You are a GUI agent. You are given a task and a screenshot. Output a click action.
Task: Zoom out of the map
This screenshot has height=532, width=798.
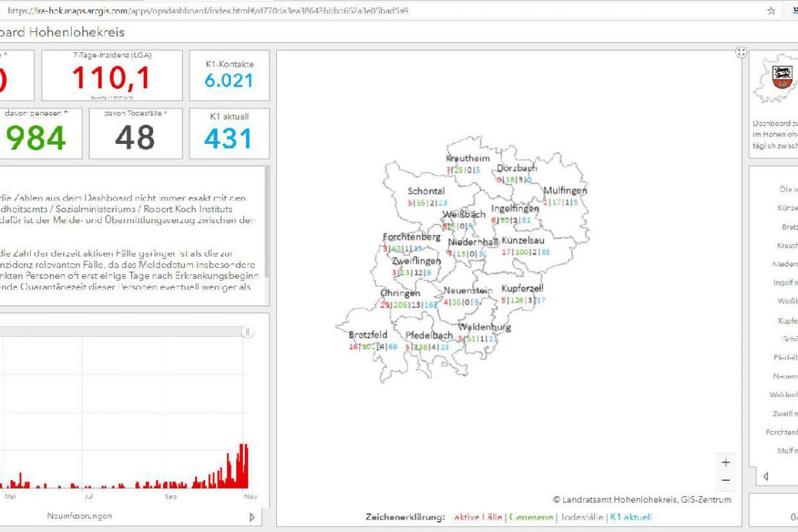point(725,480)
